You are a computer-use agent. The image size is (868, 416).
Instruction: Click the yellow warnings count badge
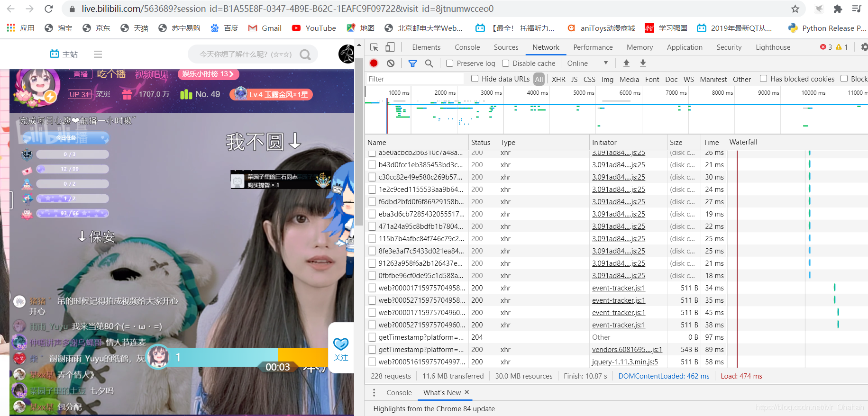[842, 47]
